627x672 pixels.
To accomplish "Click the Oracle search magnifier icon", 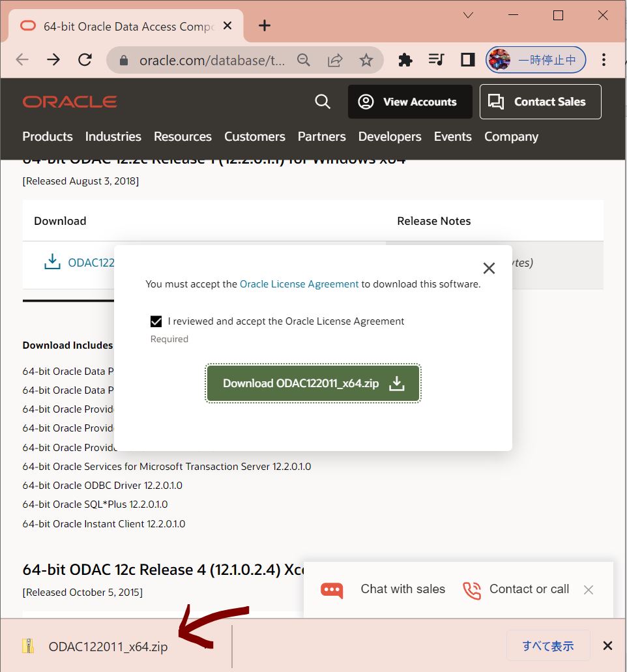I will (x=322, y=102).
